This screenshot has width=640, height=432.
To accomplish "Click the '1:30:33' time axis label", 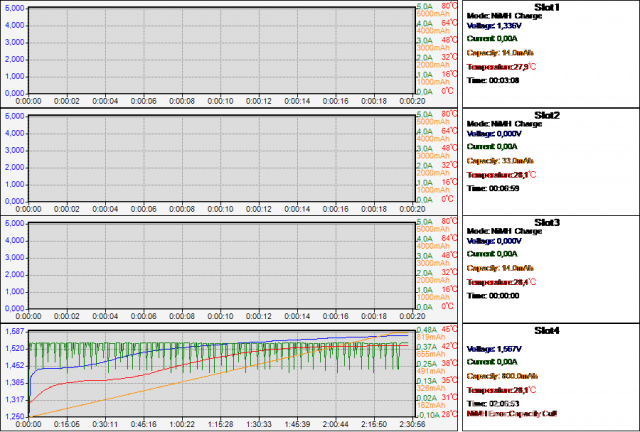I will (259, 425).
